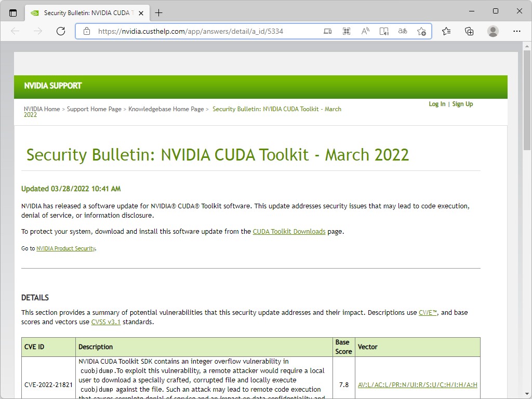Viewport: 532px width, 399px height.
Task: View site information via lock icon
Action: coord(87,31)
